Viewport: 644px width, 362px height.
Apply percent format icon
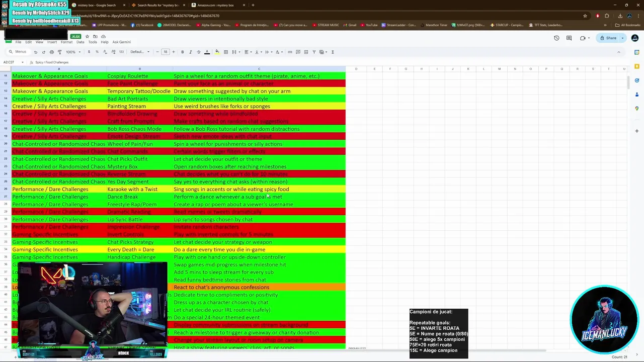click(97, 52)
